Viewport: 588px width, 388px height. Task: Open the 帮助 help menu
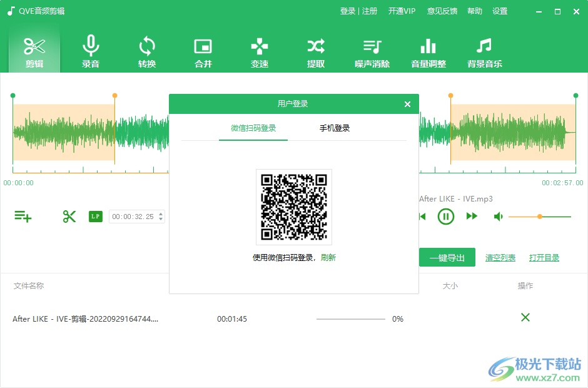pos(475,11)
